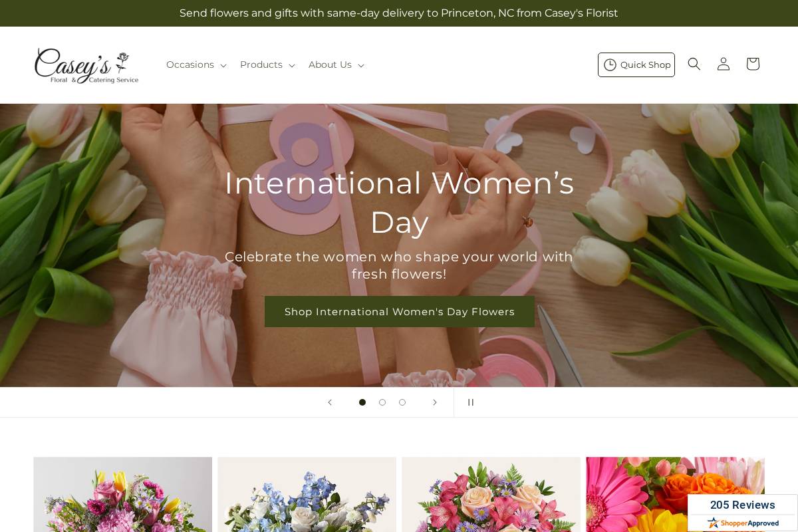Expand the Occasions menu
Image resolution: width=798 pixels, height=532 pixels.
[x=196, y=65]
